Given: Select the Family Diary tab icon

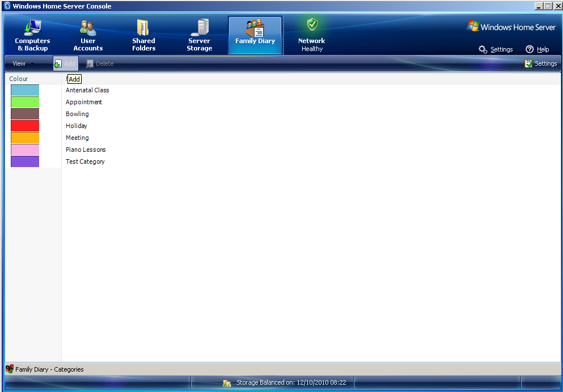Looking at the screenshot, I should pyautogui.click(x=255, y=28).
